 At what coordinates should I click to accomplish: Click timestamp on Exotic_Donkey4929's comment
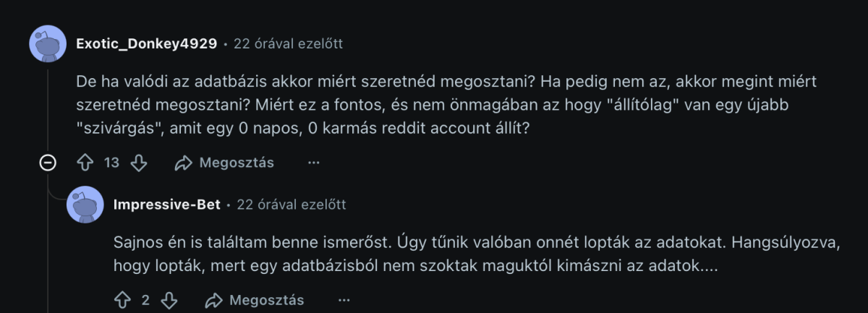288,44
